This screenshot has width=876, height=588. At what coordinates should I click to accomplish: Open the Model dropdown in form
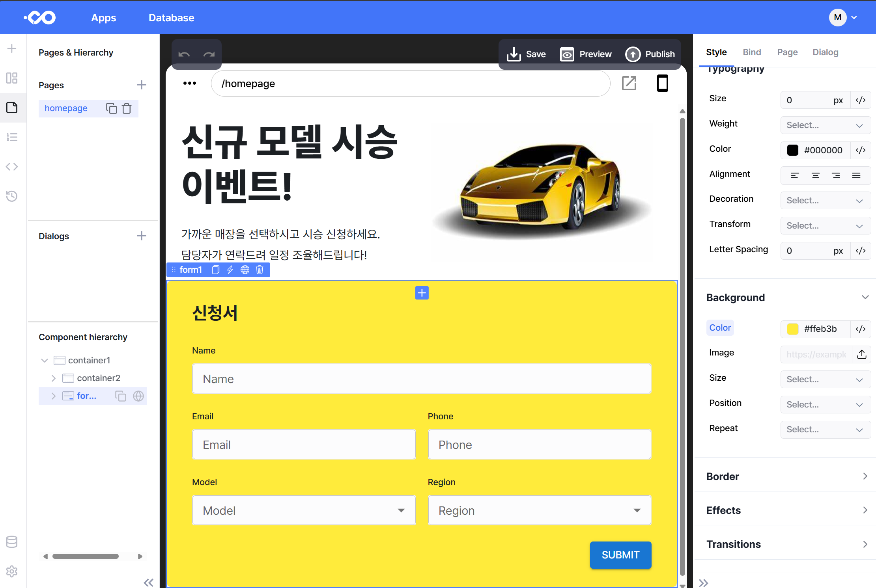point(304,510)
